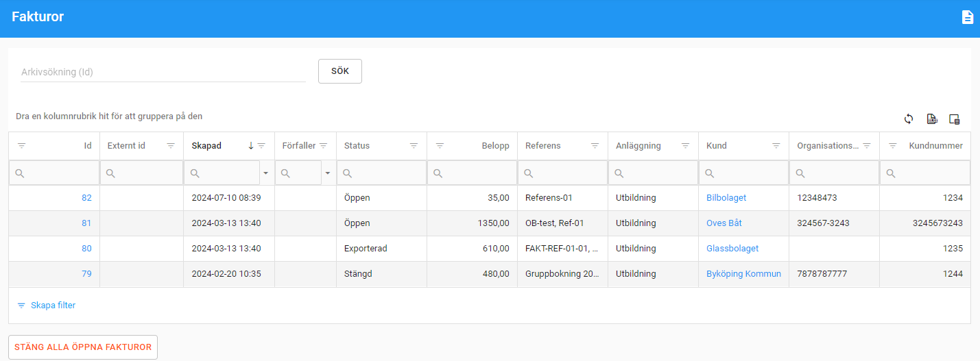The width and height of the screenshot is (980, 361).
Task: Open invoice with Id 82
Action: [86, 198]
